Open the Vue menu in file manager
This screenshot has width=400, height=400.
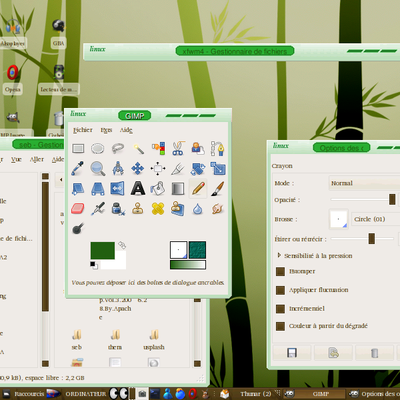tap(16, 160)
